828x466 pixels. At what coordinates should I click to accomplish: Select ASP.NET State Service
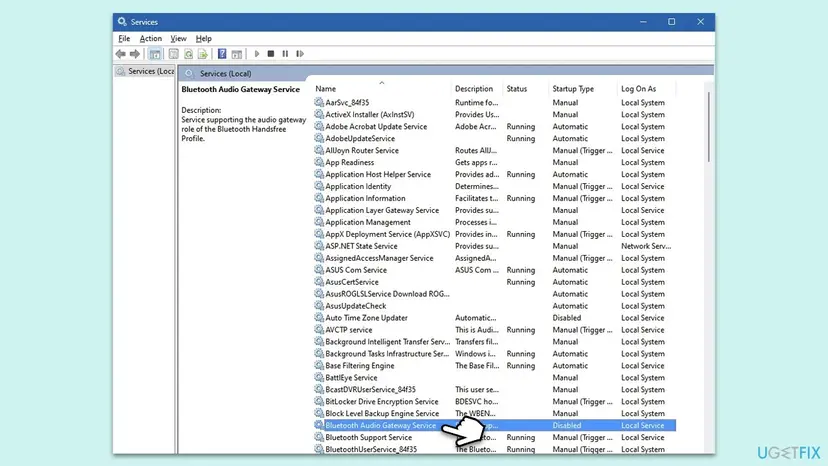tap(494, 246)
